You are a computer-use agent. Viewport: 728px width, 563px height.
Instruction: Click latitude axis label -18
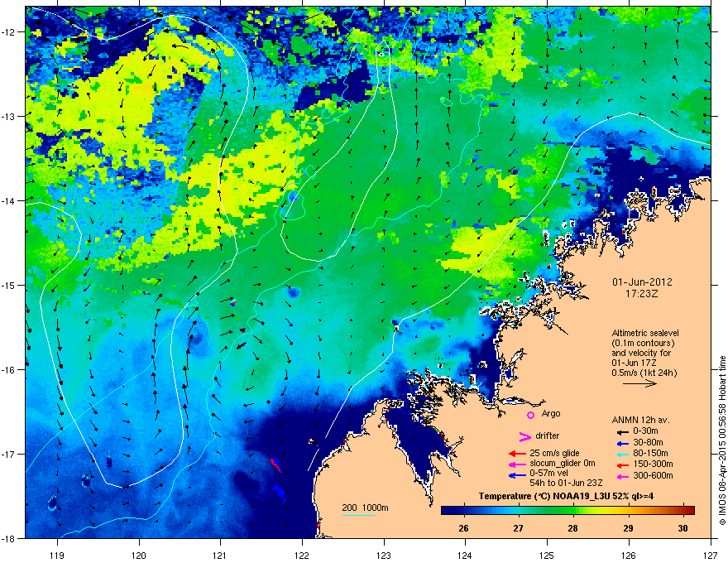9,538
